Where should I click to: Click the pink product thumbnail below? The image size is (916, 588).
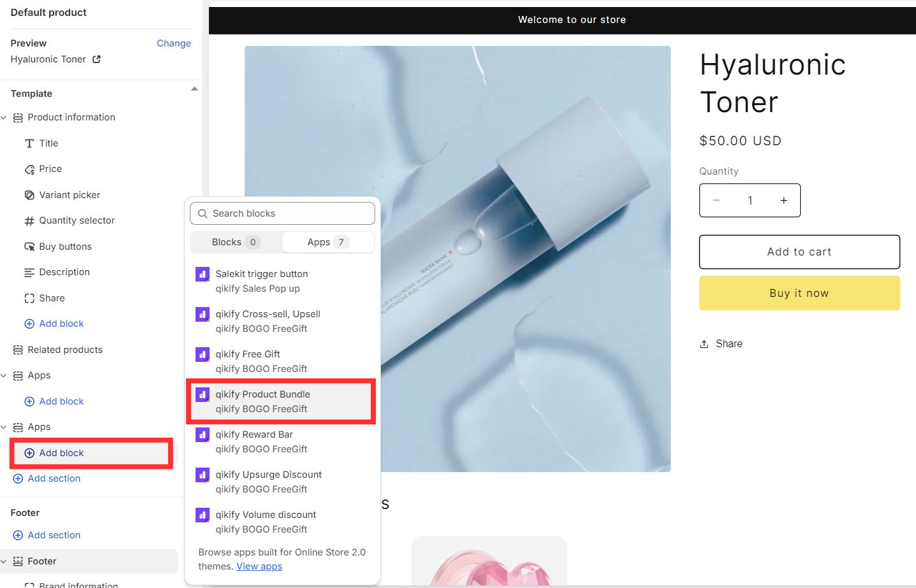pyautogui.click(x=489, y=561)
